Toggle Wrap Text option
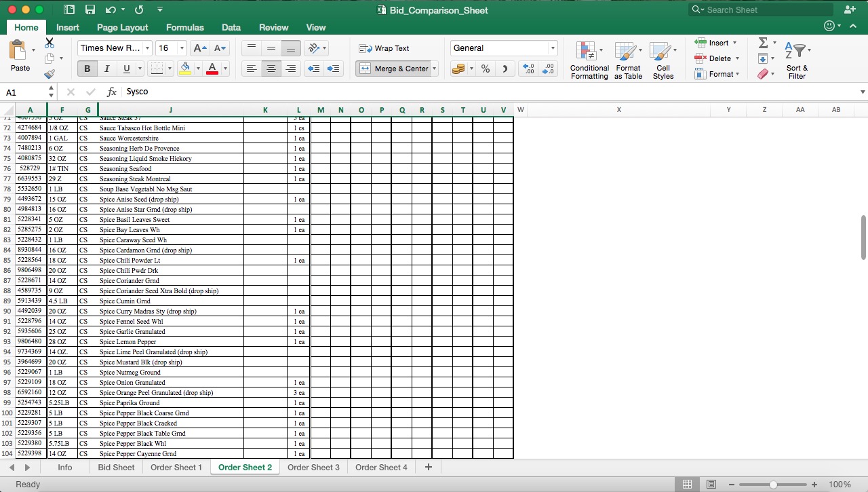Image resolution: width=868 pixels, height=492 pixels. tap(384, 48)
